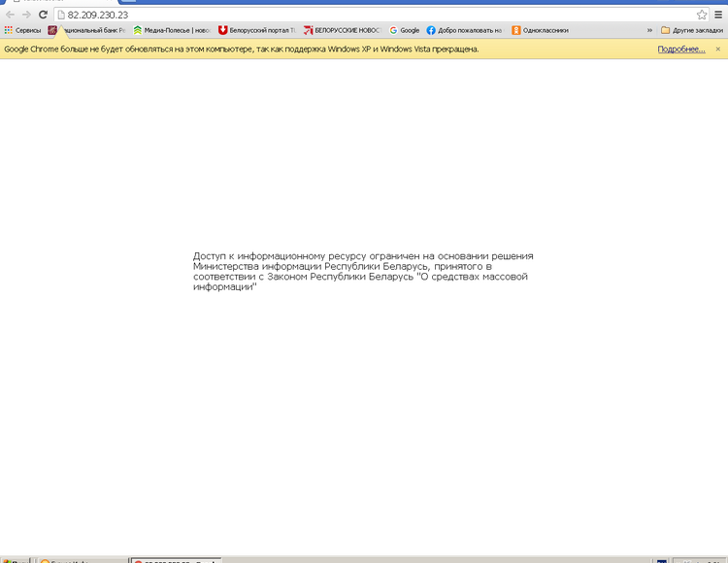Open the Национальный банк bookmark

(x=87, y=30)
